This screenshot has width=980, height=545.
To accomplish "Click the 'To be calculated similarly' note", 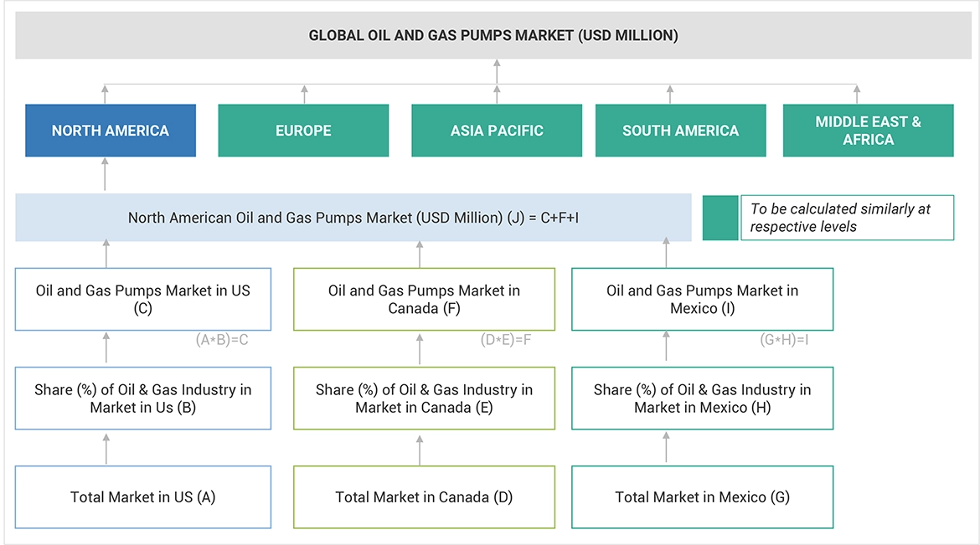I will click(x=847, y=218).
